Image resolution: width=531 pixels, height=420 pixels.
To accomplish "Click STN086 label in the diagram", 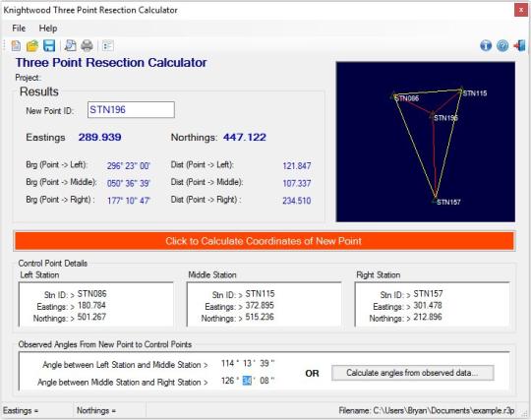I will point(407,98).
